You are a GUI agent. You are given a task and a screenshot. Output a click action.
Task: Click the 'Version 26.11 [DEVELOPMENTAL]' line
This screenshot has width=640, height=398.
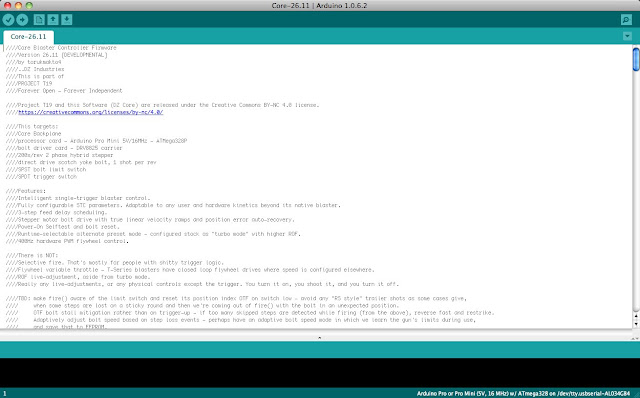[57, 55]
